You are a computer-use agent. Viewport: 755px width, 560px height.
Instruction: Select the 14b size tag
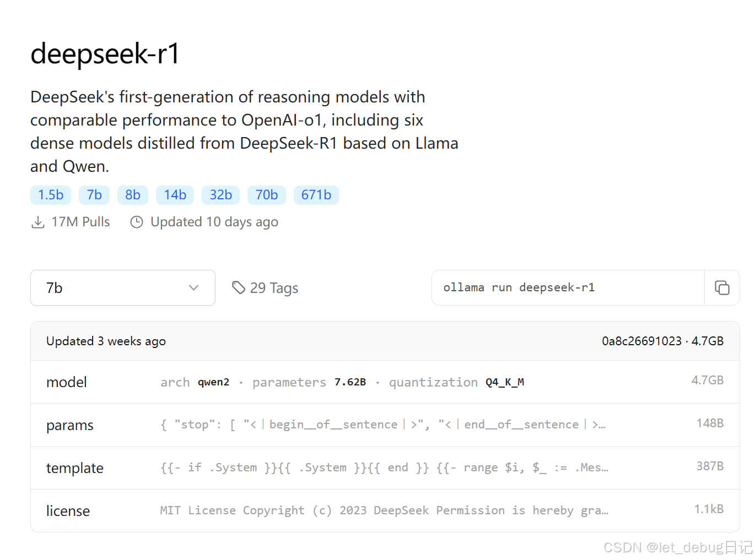pos(175,195)
